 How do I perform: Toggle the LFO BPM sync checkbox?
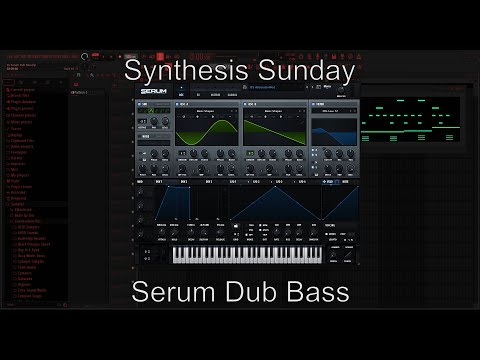pos(261,225)
